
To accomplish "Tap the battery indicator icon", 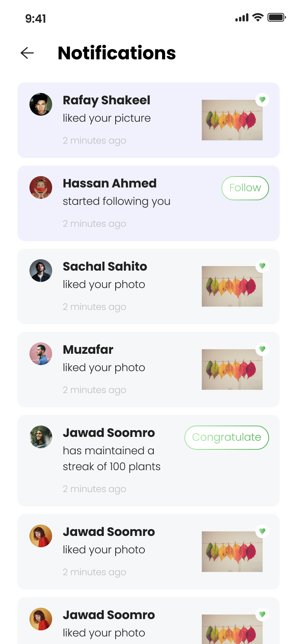I will (x=277, y=17).
